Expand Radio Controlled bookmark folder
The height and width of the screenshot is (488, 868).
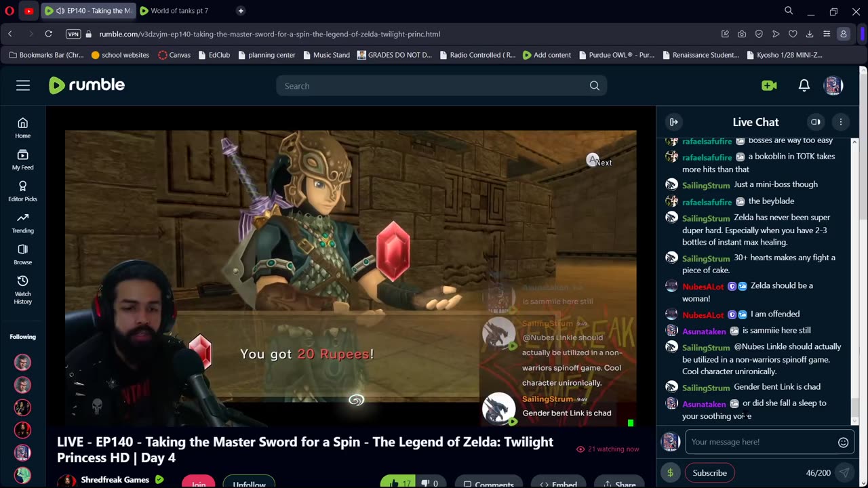tap(477, 55)
